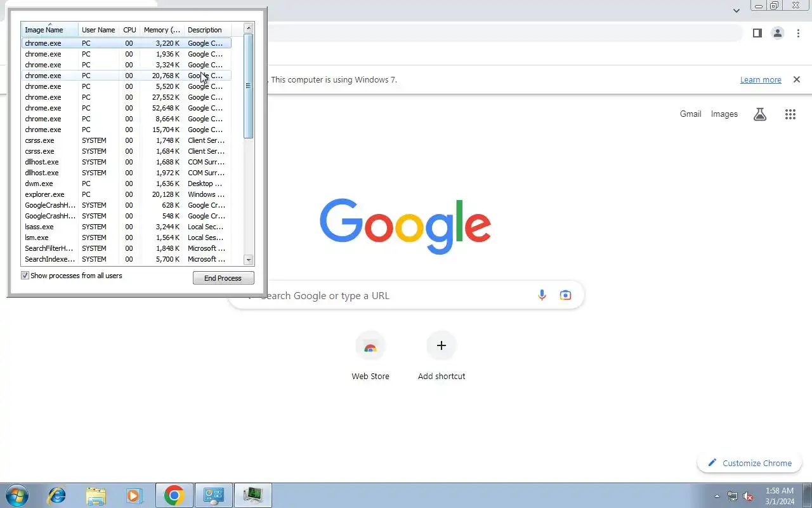Sort processes by Memory column

click(162, 30)
